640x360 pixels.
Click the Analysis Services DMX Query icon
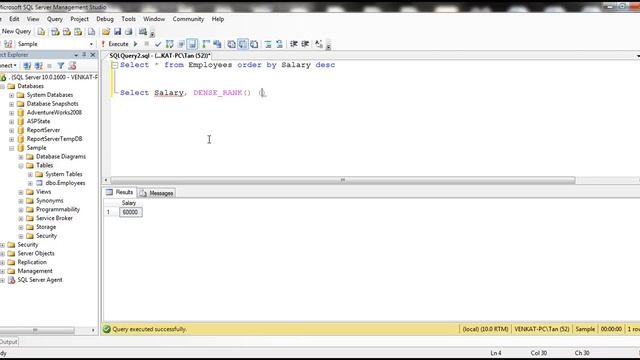click(67, 32)
